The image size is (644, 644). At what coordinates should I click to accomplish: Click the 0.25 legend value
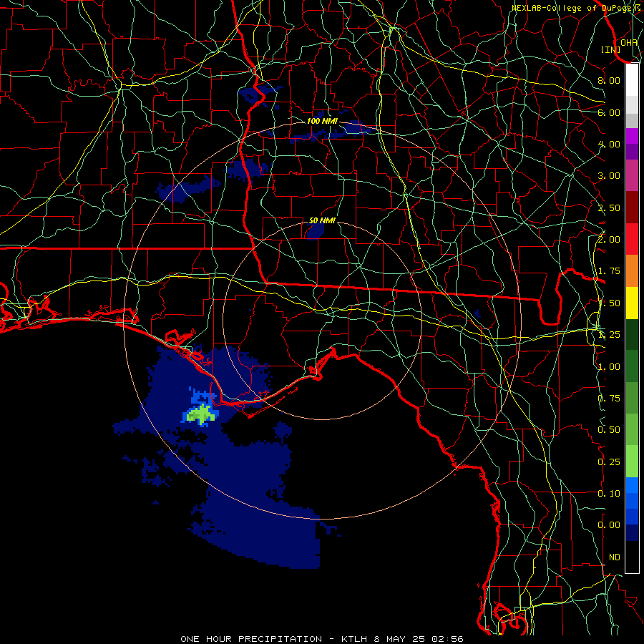pyautogui.click(x=609, y=462)
